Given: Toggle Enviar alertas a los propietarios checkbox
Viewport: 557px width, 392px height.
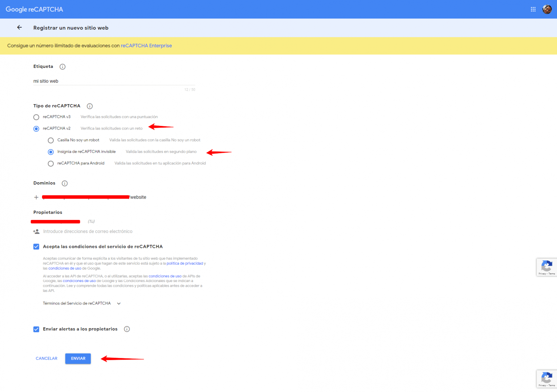Looking at the screenshot, I should tap(36, 329).
